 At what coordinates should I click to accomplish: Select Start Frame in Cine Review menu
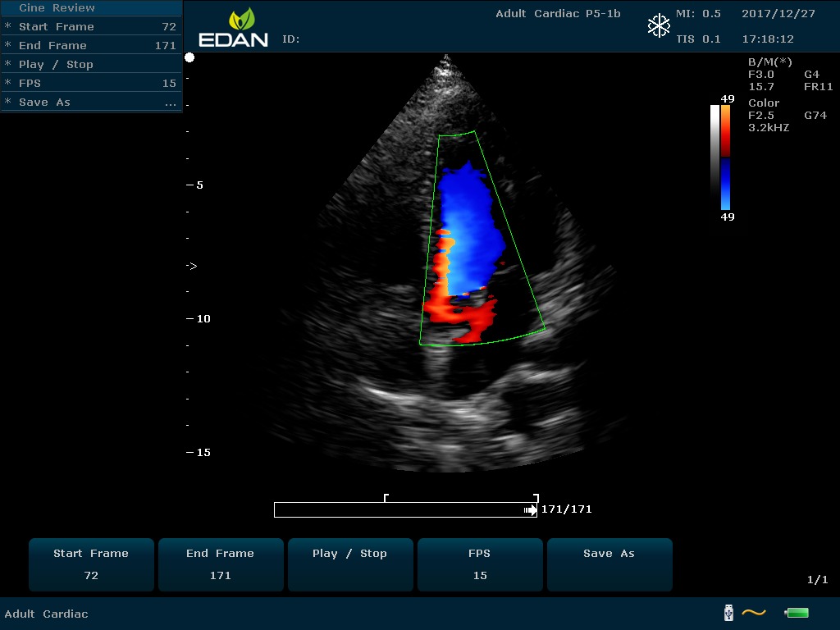point(90,27)
